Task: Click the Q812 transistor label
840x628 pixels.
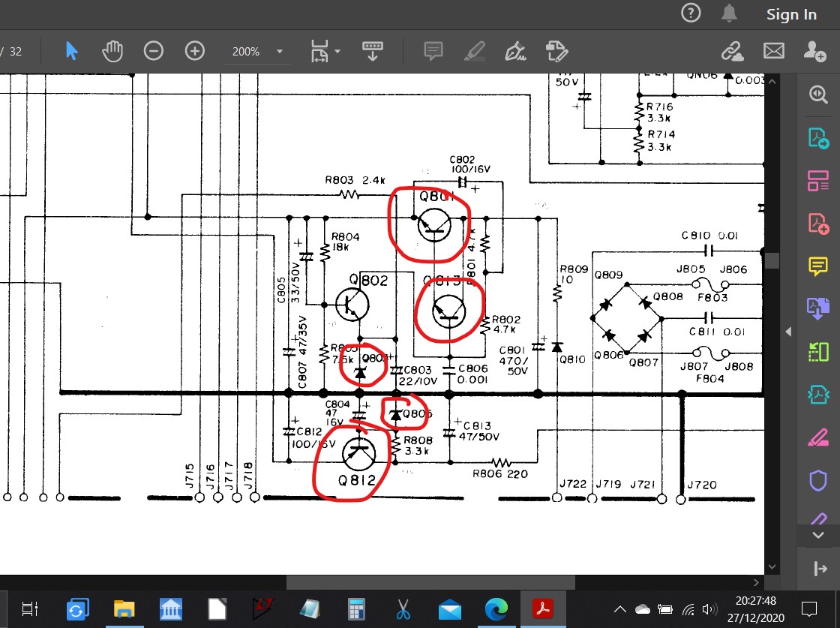Action: (x=357, y=480)
